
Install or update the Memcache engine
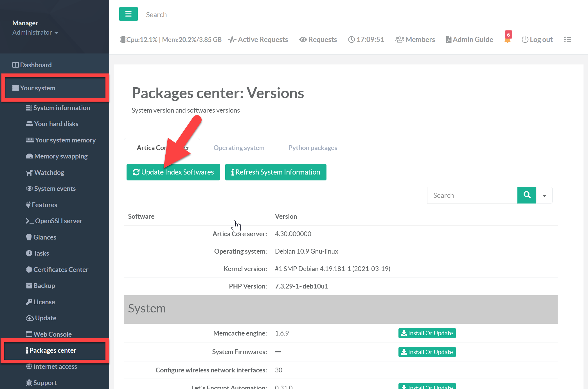427,333
